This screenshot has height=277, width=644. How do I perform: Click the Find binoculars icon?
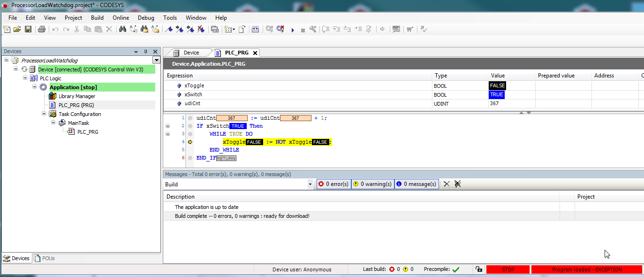[x=122, y=29]
